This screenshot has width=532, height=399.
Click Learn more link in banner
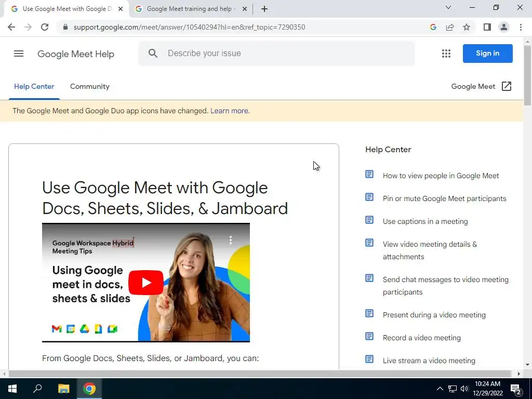click(x=229, y=111)
